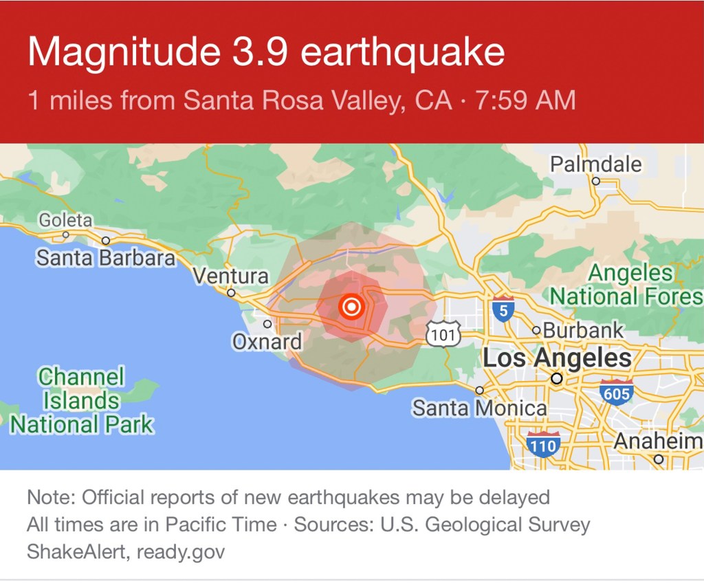This screenshot has height=588, width=704.
Task: Tap the Burbank label on the map
Action: pyautogui.click(x=583, y=330)
